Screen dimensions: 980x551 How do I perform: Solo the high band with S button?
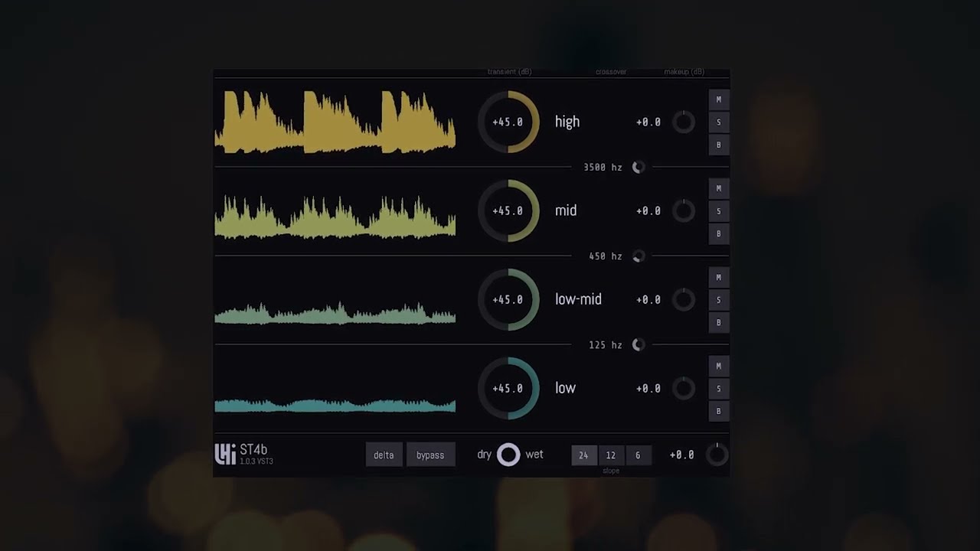719,122
